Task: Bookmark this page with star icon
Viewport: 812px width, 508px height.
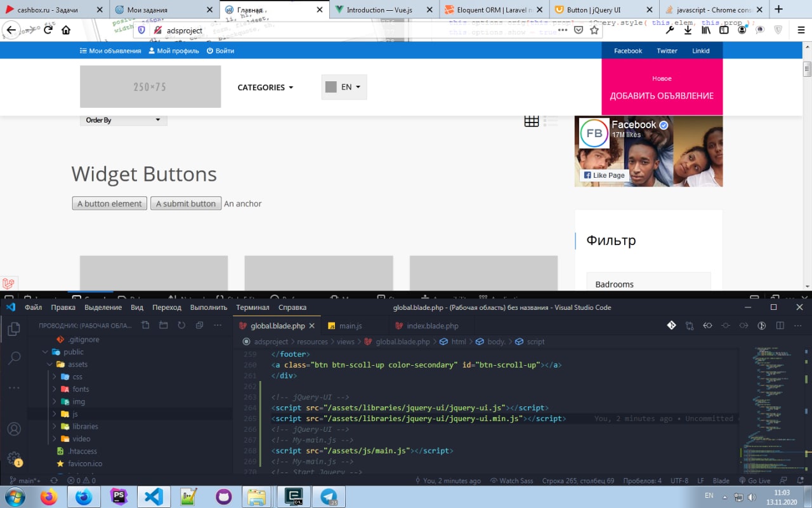Action: tap(594, 30)
